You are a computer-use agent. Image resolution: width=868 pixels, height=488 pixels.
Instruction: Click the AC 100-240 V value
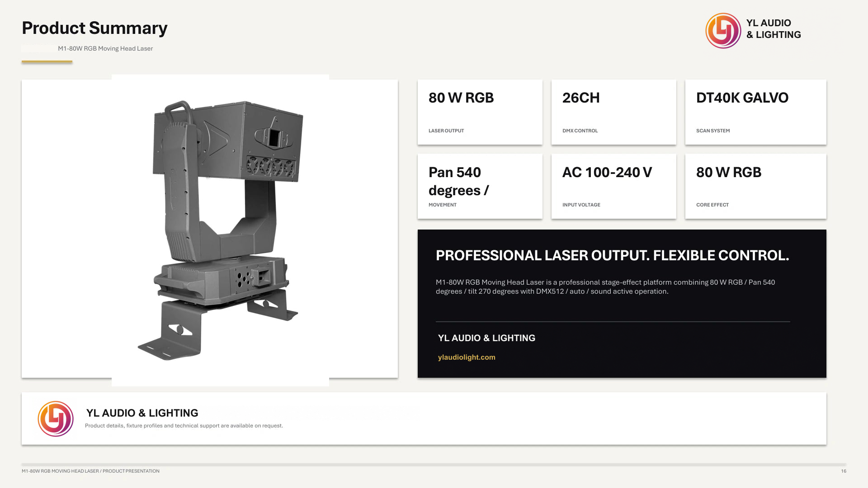pos(607,172)
